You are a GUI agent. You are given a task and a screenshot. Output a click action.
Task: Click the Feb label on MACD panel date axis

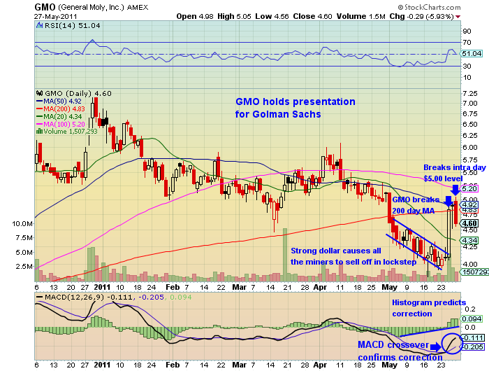pyautogui.click(x=173, y=365)
